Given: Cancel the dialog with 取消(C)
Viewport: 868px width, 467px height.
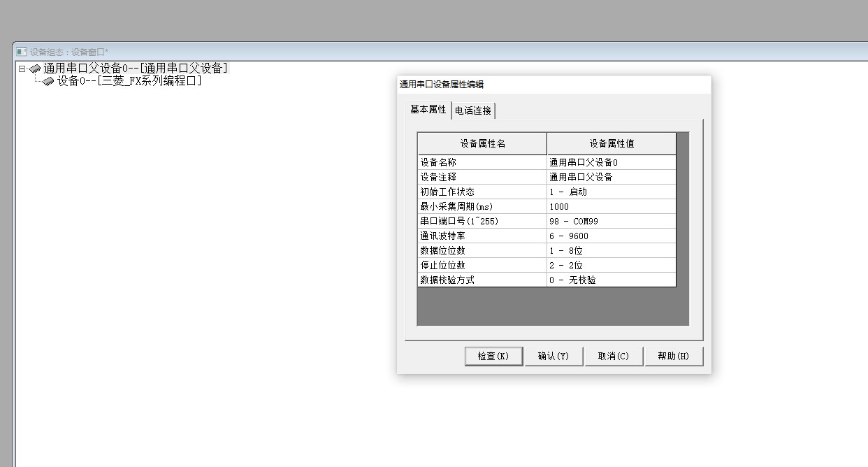Looking at the screenshot, I should coord(614,356).
